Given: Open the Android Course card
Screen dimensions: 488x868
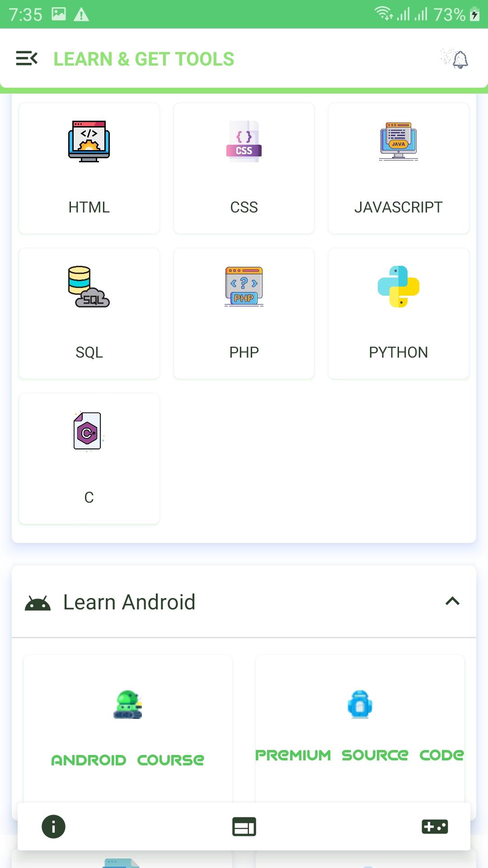Looking at the screenshot, I should tap(128, 732).
